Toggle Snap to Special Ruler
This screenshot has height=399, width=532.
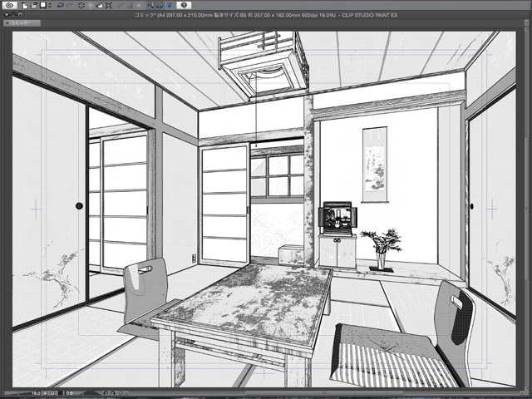pyautogui.click(x=160, y=5)
